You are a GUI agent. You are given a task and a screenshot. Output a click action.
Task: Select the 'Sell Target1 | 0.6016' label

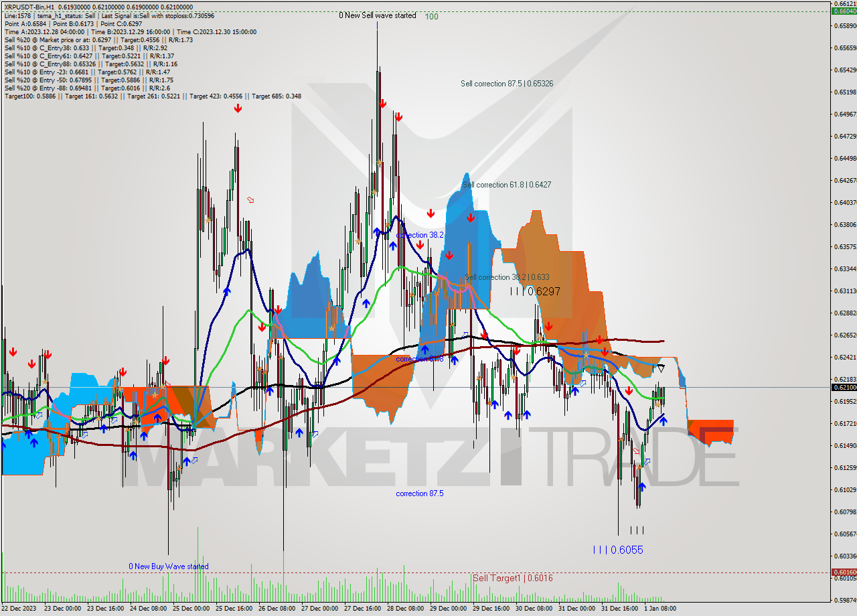click(x=513, y=578)
